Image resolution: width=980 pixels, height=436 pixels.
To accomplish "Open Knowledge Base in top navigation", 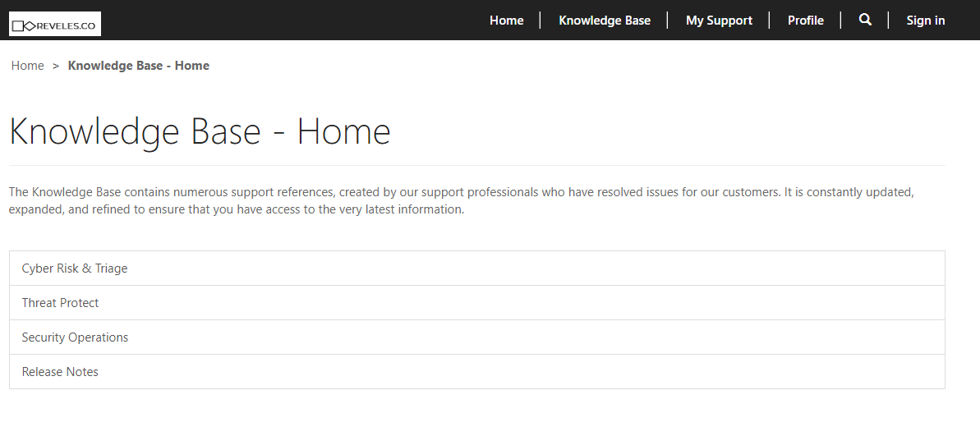I will [x=604, y=21].
